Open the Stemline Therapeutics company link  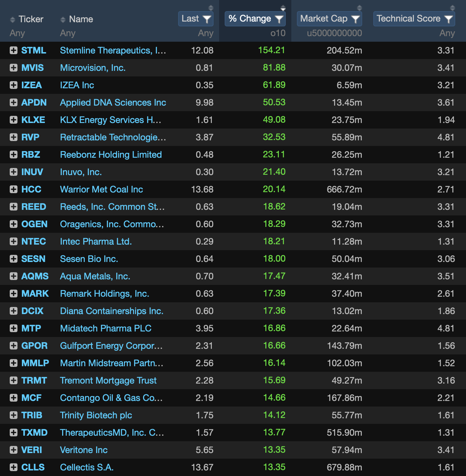click(x=113, y=50)
